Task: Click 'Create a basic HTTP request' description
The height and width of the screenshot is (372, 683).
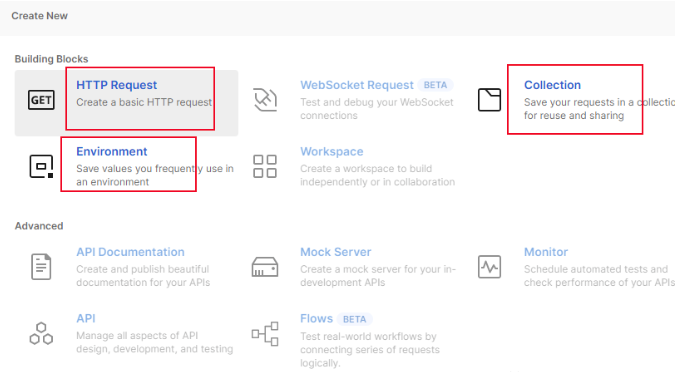Action: pyautogui.click(x=144, y=102)
